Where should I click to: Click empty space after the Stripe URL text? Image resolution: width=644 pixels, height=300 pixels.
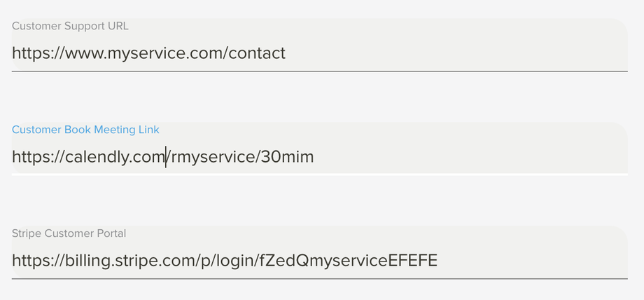pyautogui.click(x=532, y=261)
